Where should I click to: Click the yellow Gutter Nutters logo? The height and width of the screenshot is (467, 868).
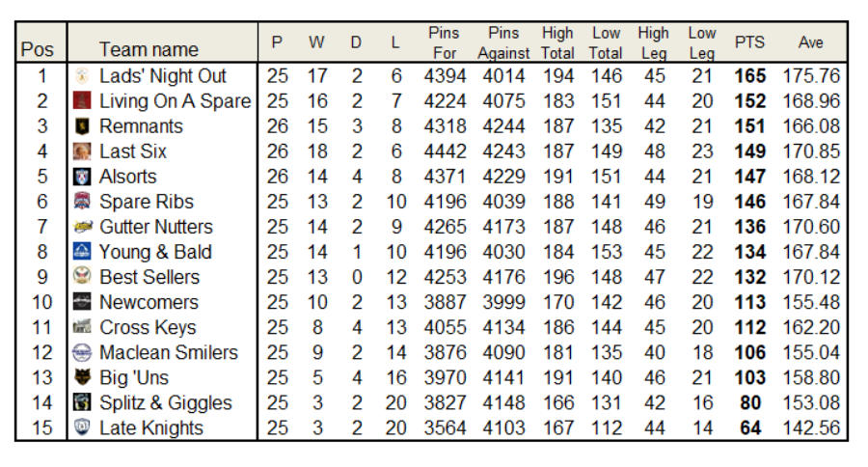(82, 227)
